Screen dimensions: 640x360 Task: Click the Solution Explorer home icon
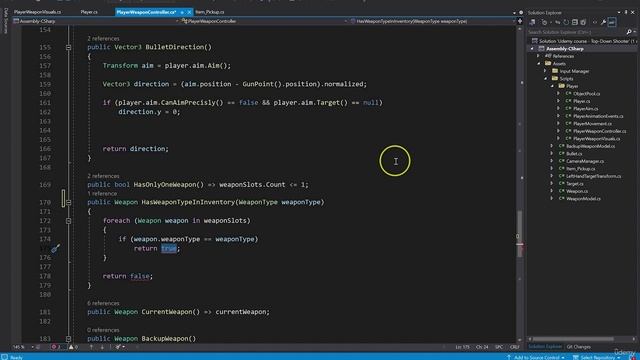point(532,22)
